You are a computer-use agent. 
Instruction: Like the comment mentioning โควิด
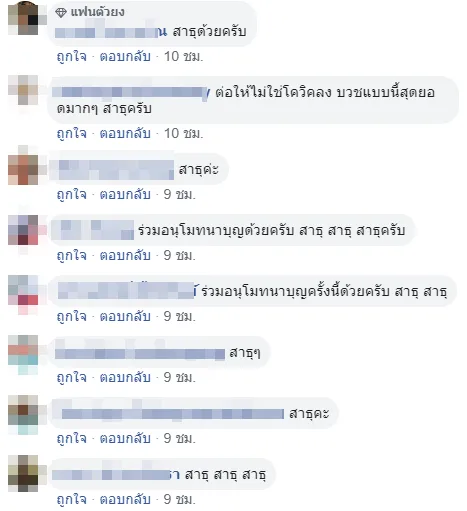71,133
